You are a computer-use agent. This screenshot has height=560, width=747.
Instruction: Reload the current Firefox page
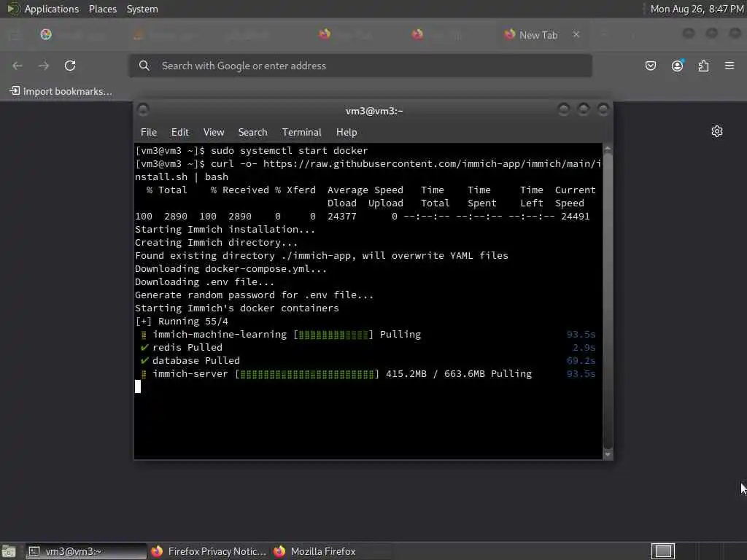click(x=70, y=66)
